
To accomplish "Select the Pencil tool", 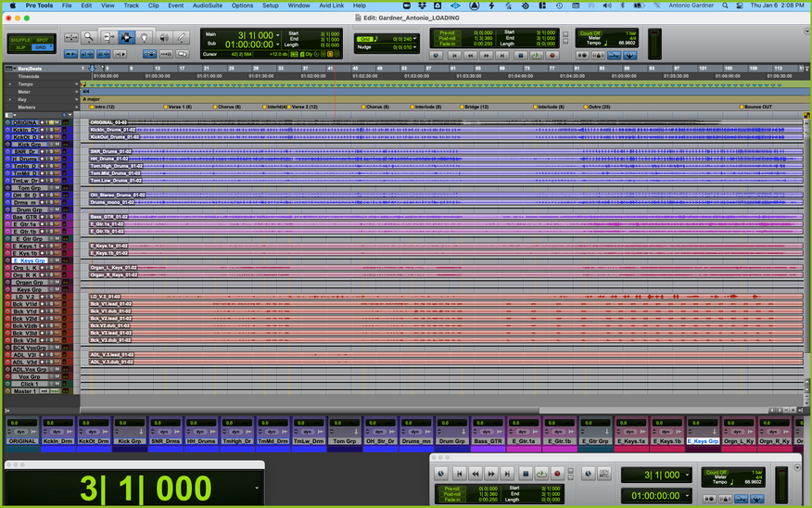I will [x=182, y=37].
